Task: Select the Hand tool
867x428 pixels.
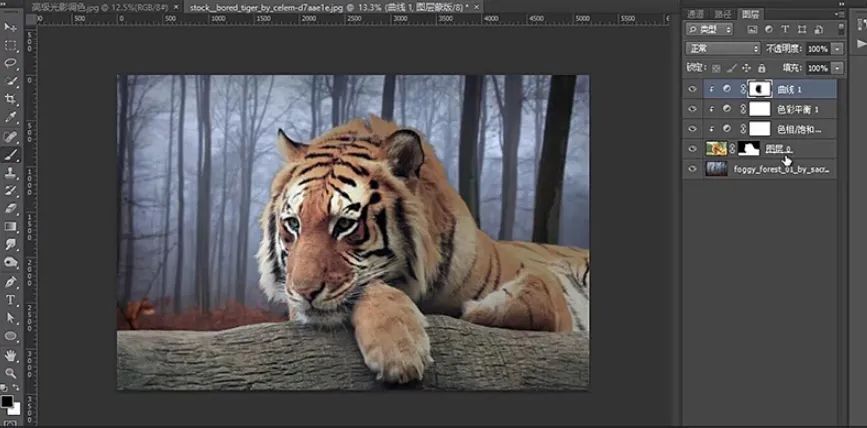Action: [x=11, y=354]
